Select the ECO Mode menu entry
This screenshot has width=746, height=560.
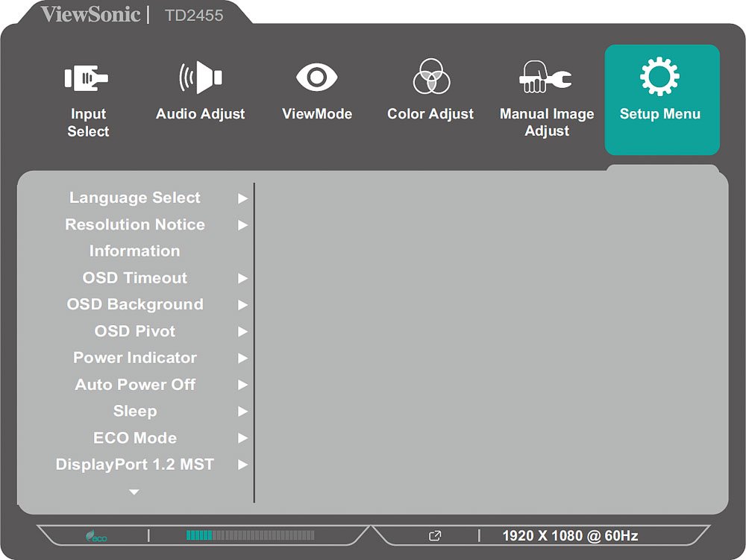click(134, 438)
